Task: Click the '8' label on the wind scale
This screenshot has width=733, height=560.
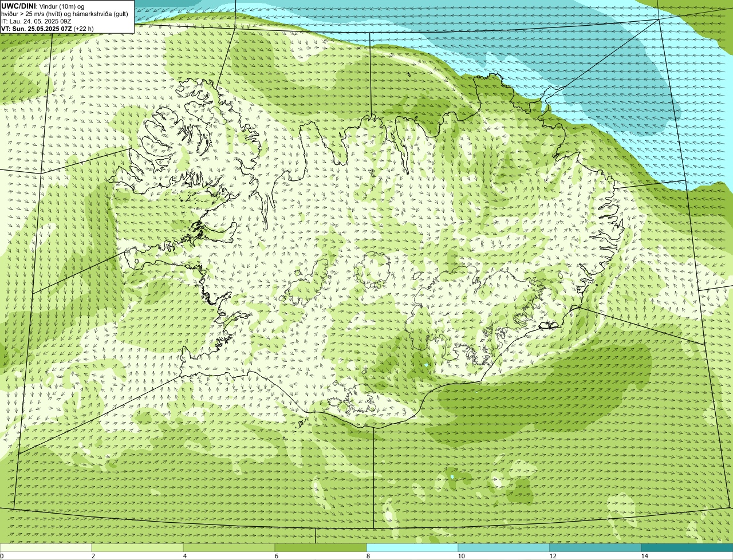Action: point(368,556)
